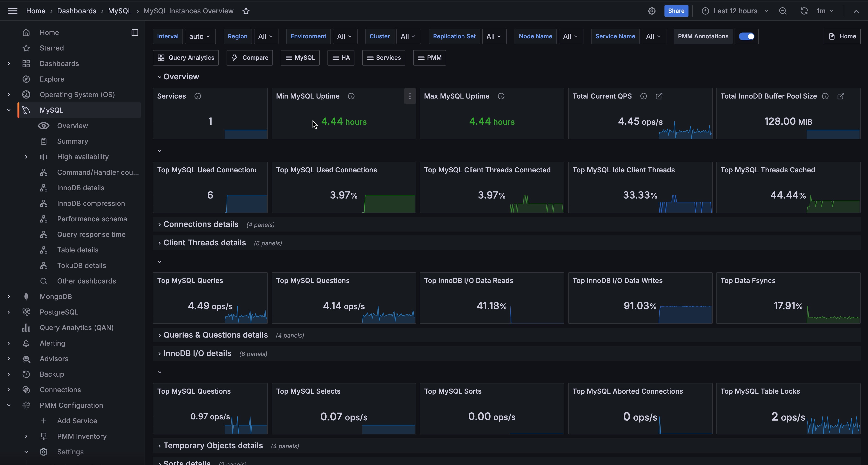
Task: Open dashboard settings gear icon
Action: (652, 11)
